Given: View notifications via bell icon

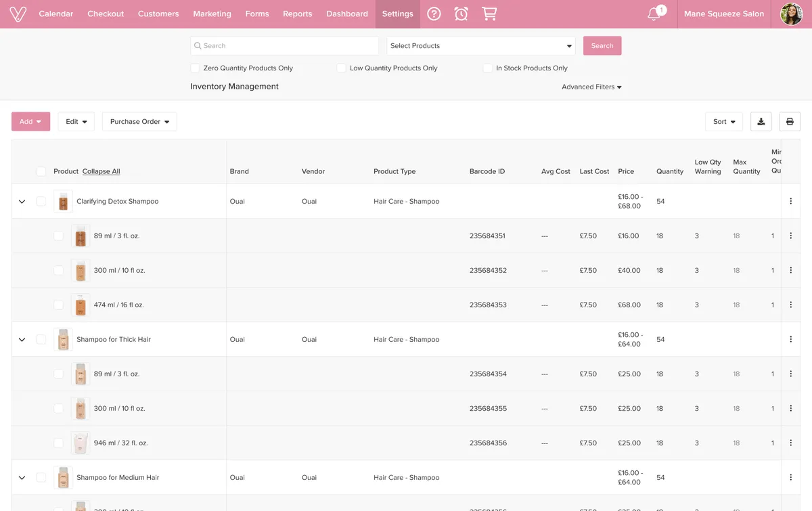Looking at the screenshot, I should [654, 14].
